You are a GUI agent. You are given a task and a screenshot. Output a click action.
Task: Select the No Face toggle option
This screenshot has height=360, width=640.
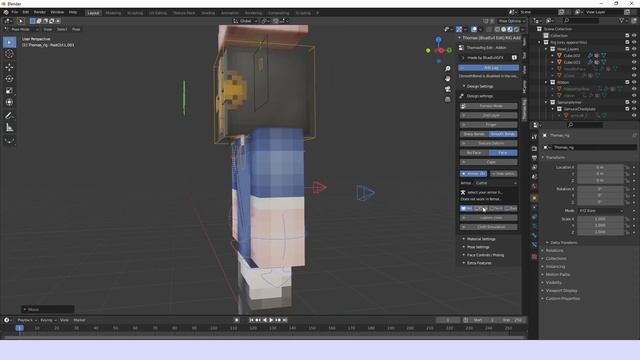(x=474, y=153)
